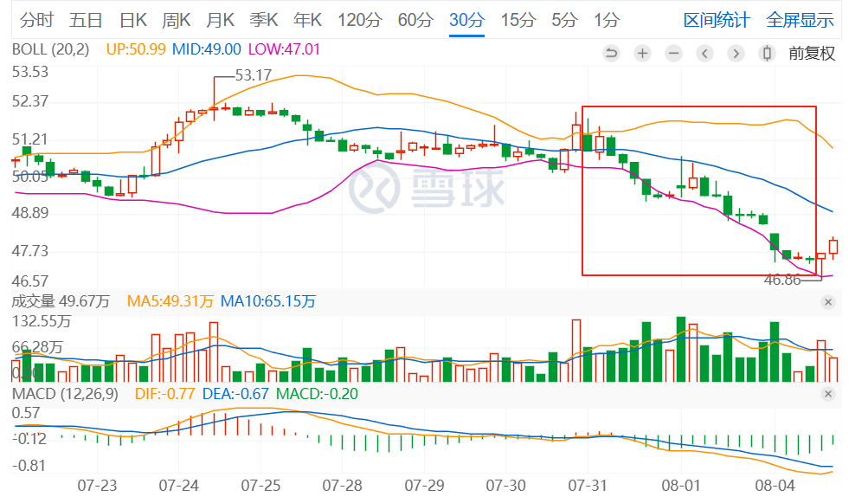
Task: Switch to the 季K tab
Action: [263, 21]
